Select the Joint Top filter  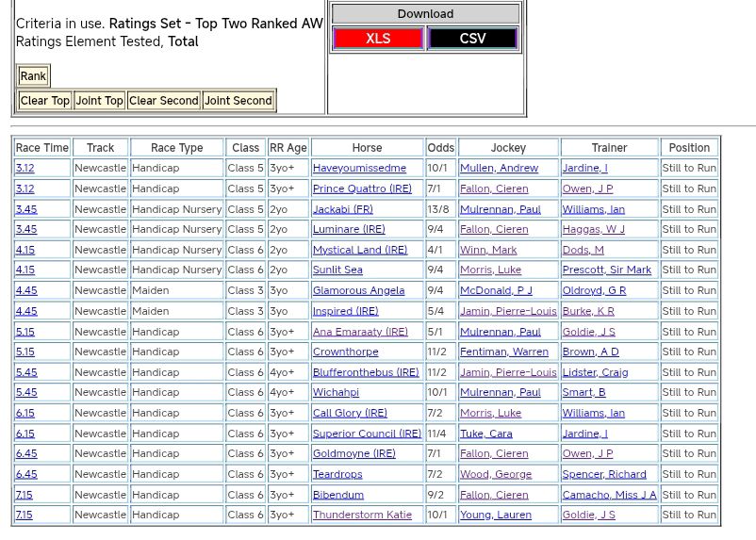pyautogui.click(x=99, y=101)
